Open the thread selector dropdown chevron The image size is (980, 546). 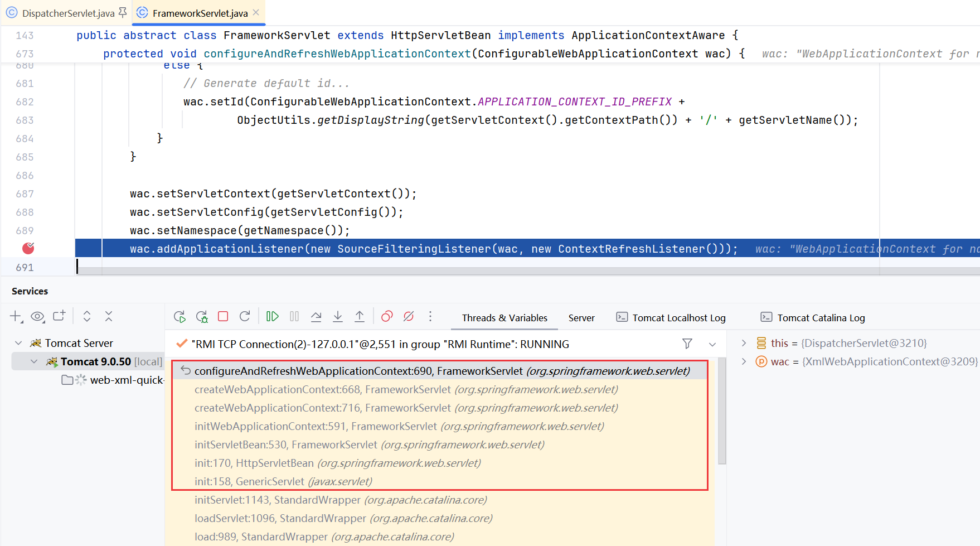click(712, 344)
